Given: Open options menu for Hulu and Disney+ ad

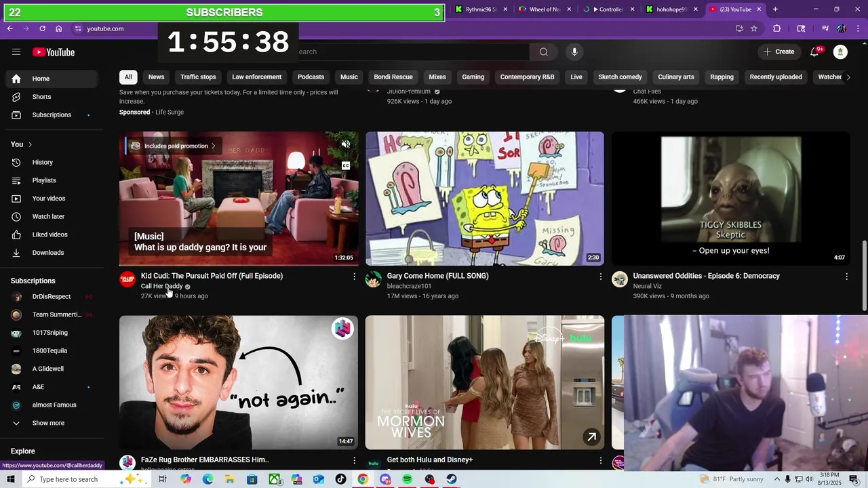Looking at the screenshot, I should coord(600,460).
